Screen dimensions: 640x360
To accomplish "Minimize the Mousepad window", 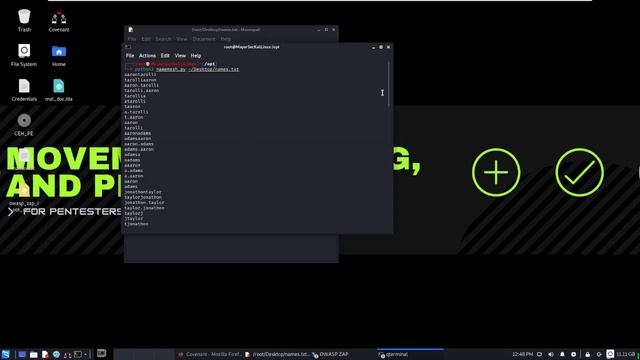I will click(319, 29).
